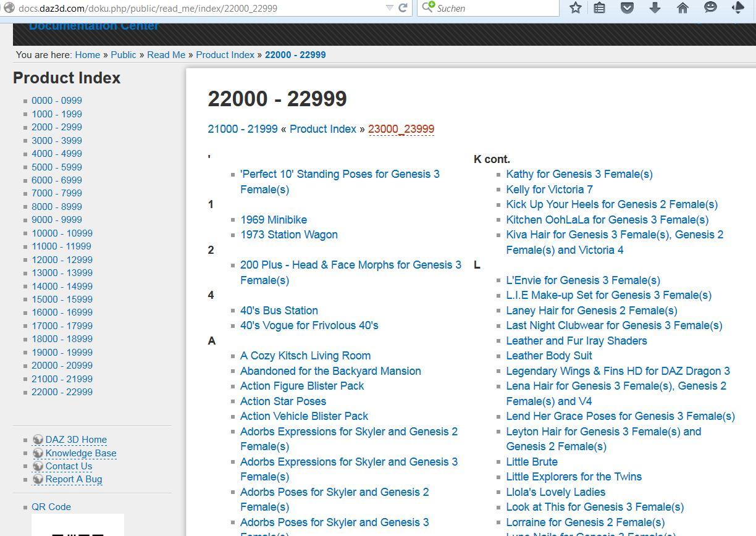The width and height of the screenshot is (756, 536).
Task: Open Legendary Wings & Fins HD link
Action: pos(618,371)
